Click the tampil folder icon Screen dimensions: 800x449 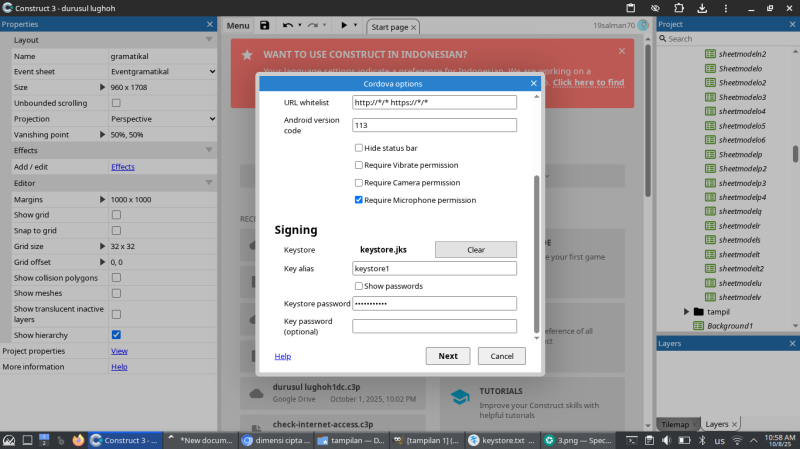tap(699, 312)
